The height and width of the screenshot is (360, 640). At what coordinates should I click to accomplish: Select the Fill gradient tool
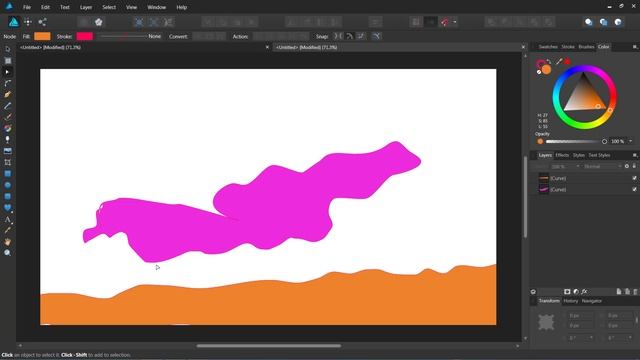pos(7,128)
